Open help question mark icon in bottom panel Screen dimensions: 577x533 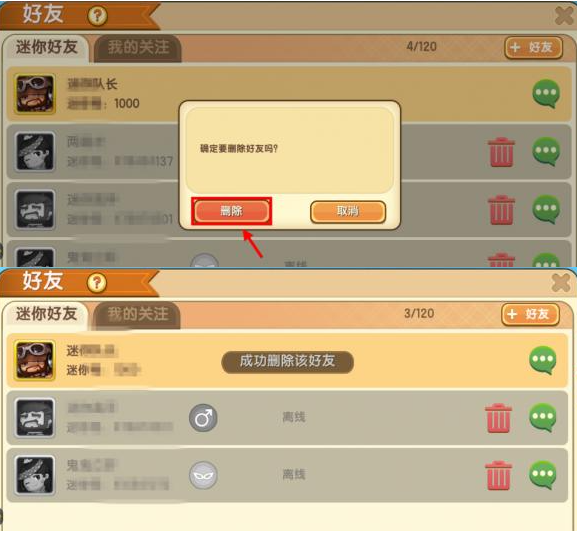[x=97, y=283]
